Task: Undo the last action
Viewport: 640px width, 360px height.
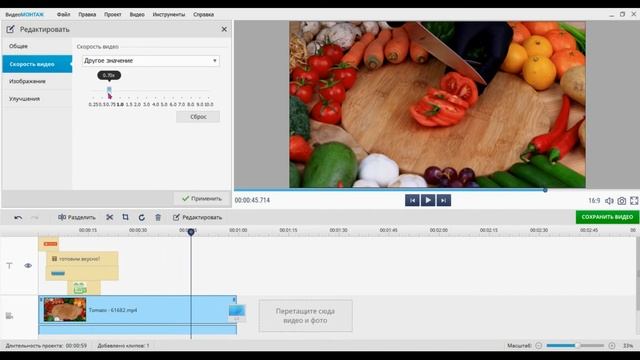Action: tap(18, 218)
